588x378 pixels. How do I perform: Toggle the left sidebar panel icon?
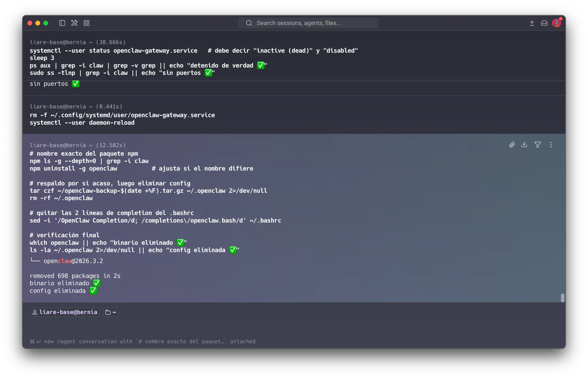click(x=62, y=23)
